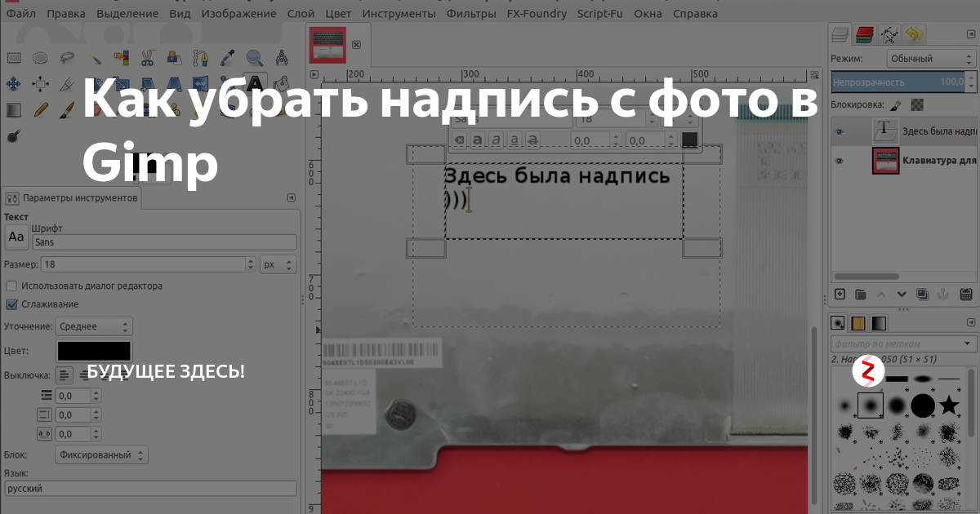Click the 'Язык' русский input field
This screenshot has width=980, height=514.
pos(150,488)
